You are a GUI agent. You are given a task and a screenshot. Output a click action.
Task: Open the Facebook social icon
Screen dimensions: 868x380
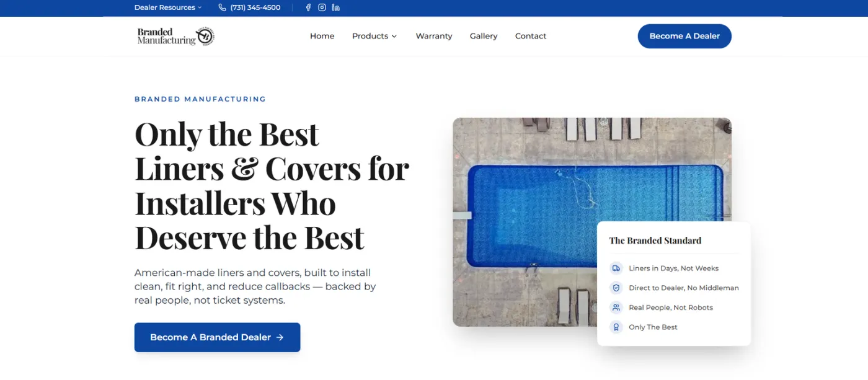tap(308, 7)
